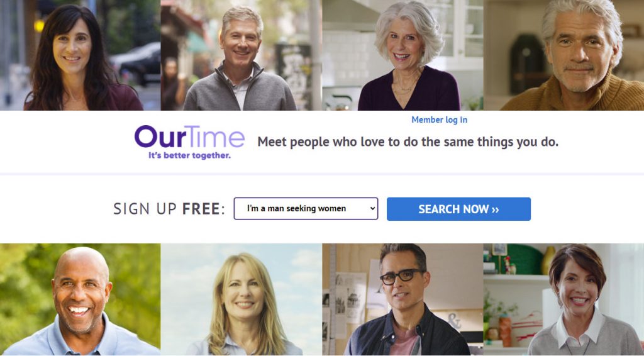Open the Member log in link
The width and height of the screenshot is (644, 356).
click(x=439, y=120)
